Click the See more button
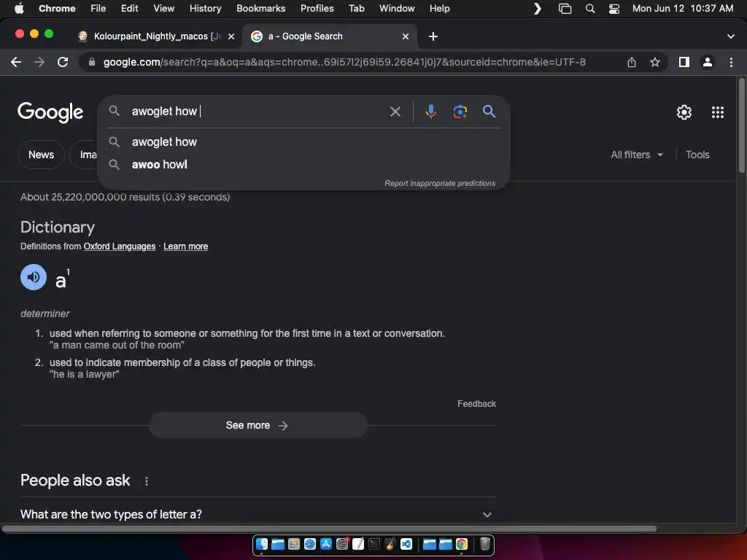 point(258,425)
